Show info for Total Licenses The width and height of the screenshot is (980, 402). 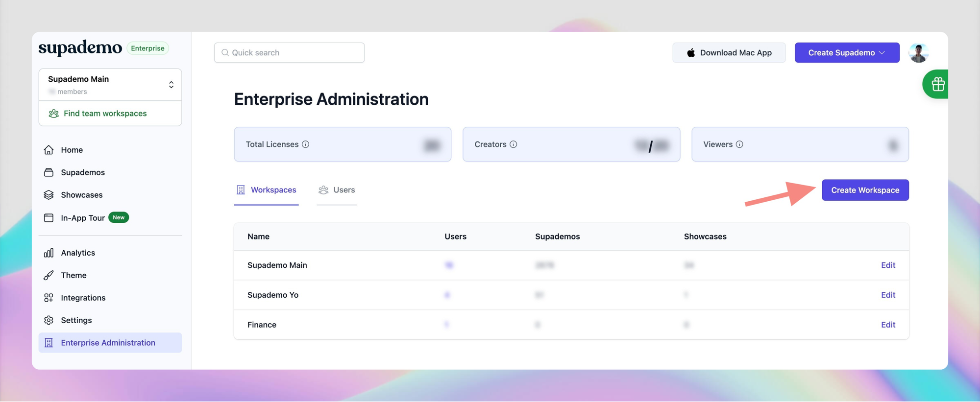pyautogui.click(x=305, y=144)
